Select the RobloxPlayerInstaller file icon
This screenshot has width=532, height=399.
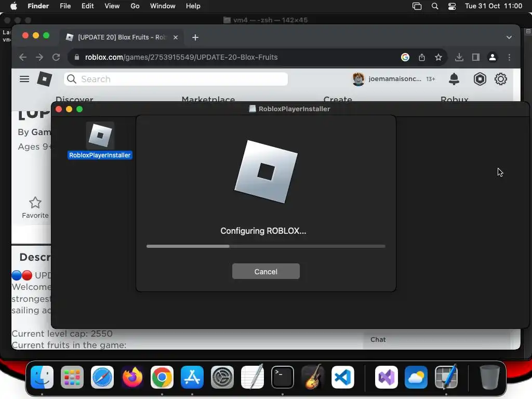100,136
